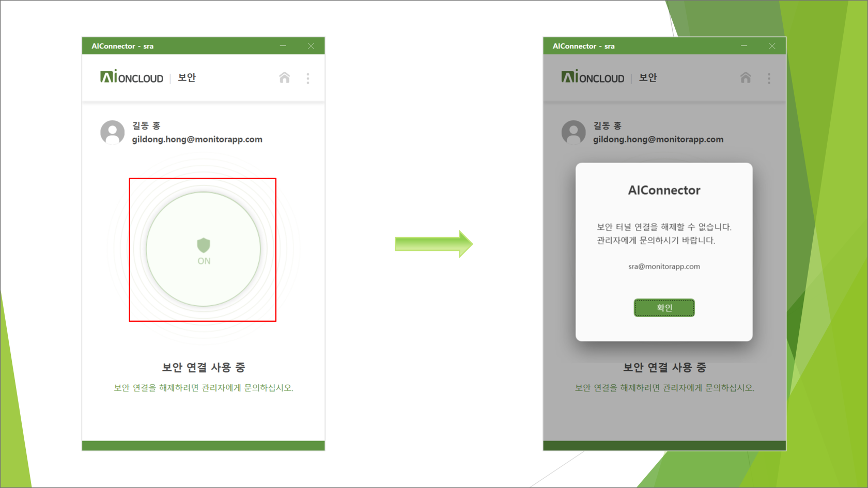This screenshot has height=488, width=868.
Task: Click the 보안 label in left header
Action: click(x=187, y=77)
